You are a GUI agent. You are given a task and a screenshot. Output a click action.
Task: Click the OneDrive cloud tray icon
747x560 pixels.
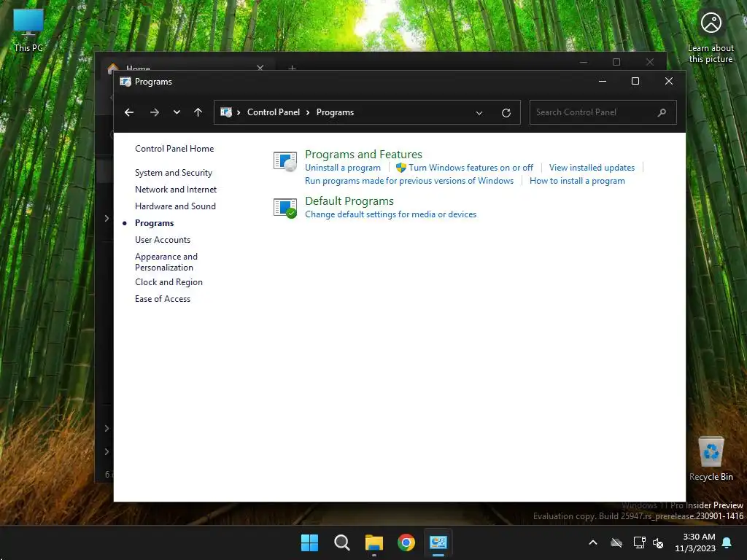616,542
